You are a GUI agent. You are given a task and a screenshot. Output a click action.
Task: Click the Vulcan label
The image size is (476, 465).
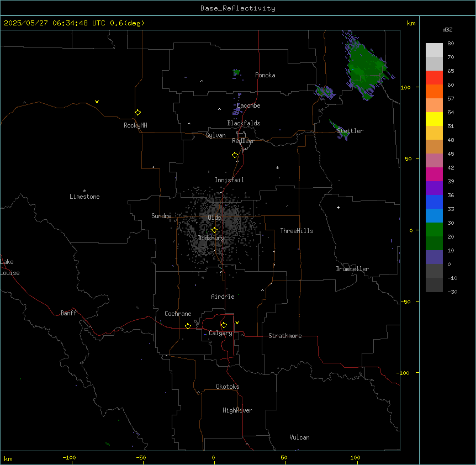coord(300,437)
